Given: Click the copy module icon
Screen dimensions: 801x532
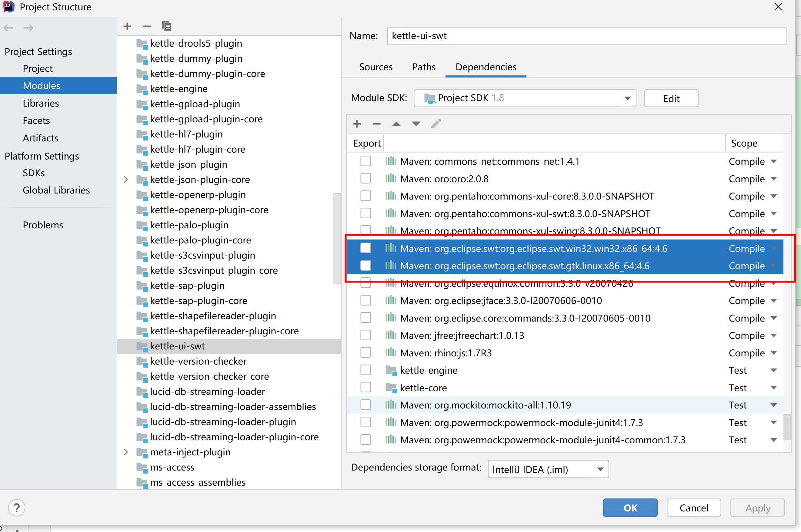Looking at the screenshot, I should 166,26.
